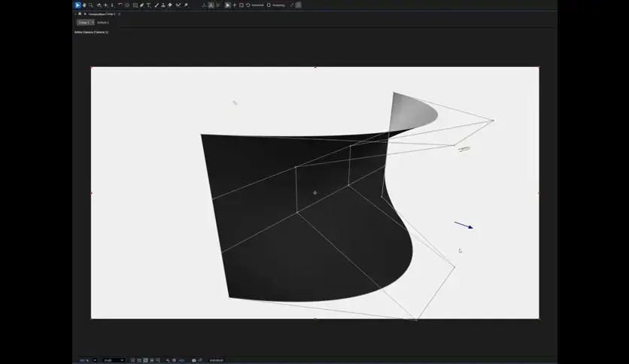Select the Pen tool

pyautogui.click(x=141, y=5)
